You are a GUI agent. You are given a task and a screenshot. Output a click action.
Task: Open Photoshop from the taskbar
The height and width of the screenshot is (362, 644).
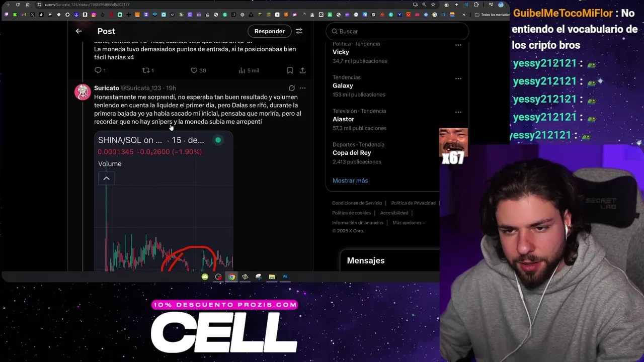pyautogui.click(x=285, y=277)
